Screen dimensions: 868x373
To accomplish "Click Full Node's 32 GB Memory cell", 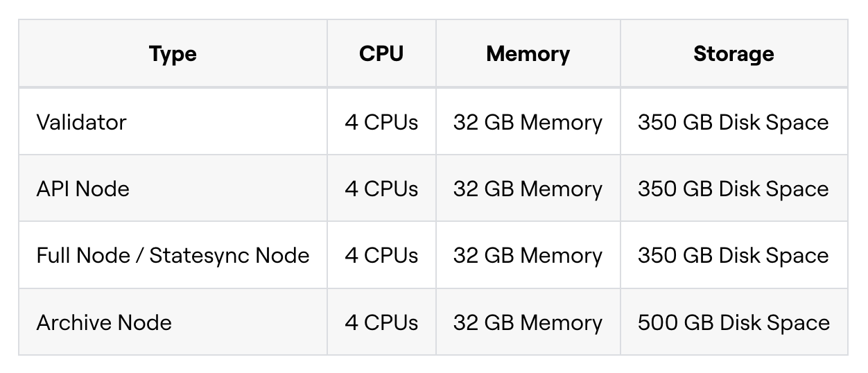I will coord(528,255).
